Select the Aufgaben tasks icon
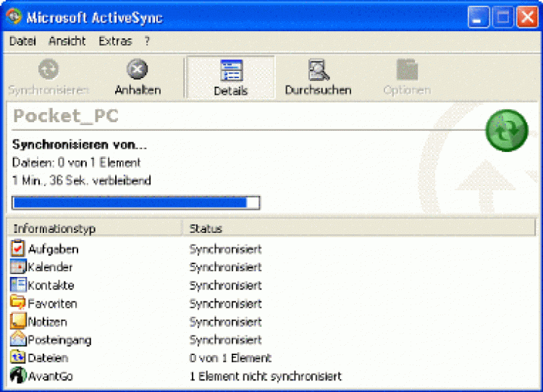543x392 pixels. tap(19, 249)
